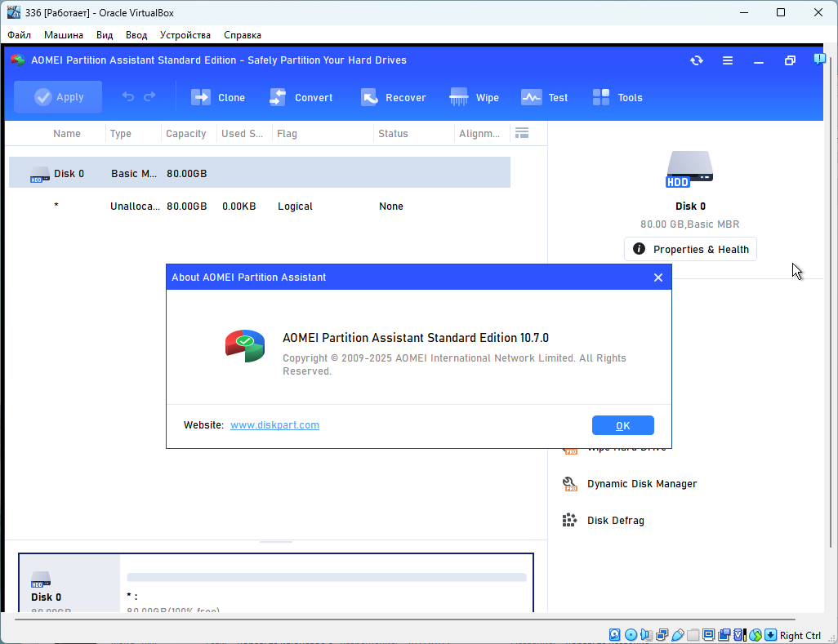Viewport: 838px width, 644px height.
Task: Open the Test menu
Action: pyautogui.click(x=544, y=97)
